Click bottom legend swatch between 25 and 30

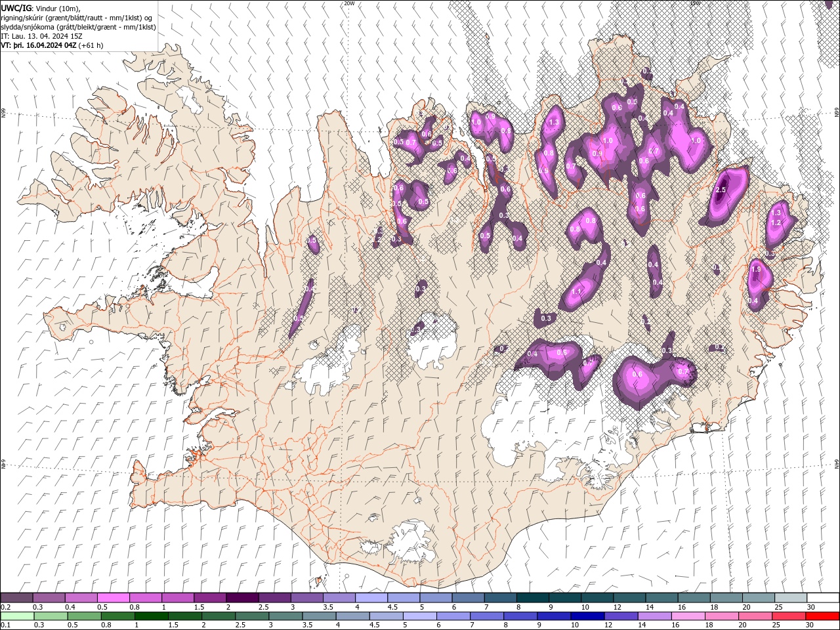789,616
